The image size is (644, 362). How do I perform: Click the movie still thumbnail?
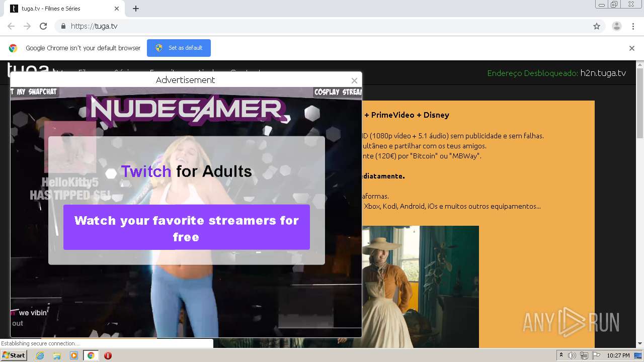pyautogui.click(x=420, y=287)
